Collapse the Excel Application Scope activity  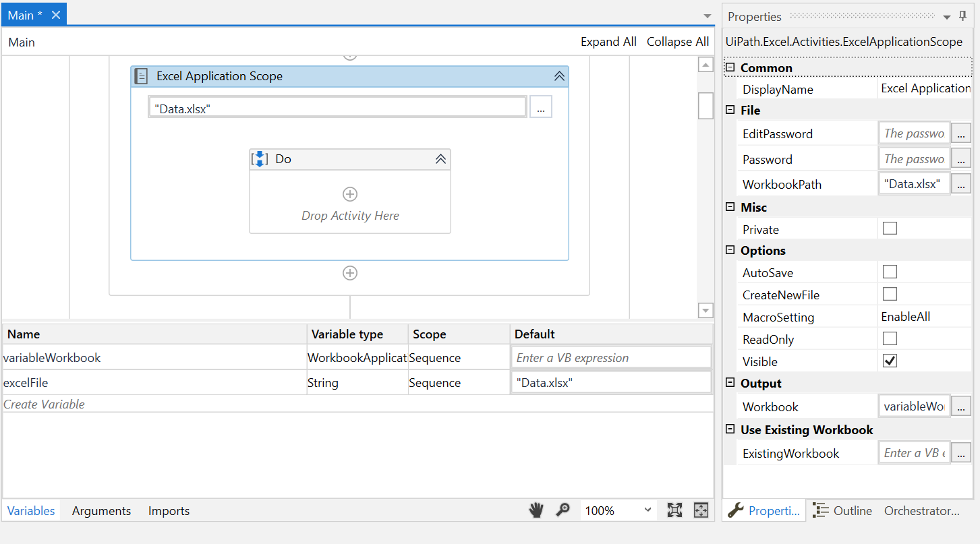(559, 75)
